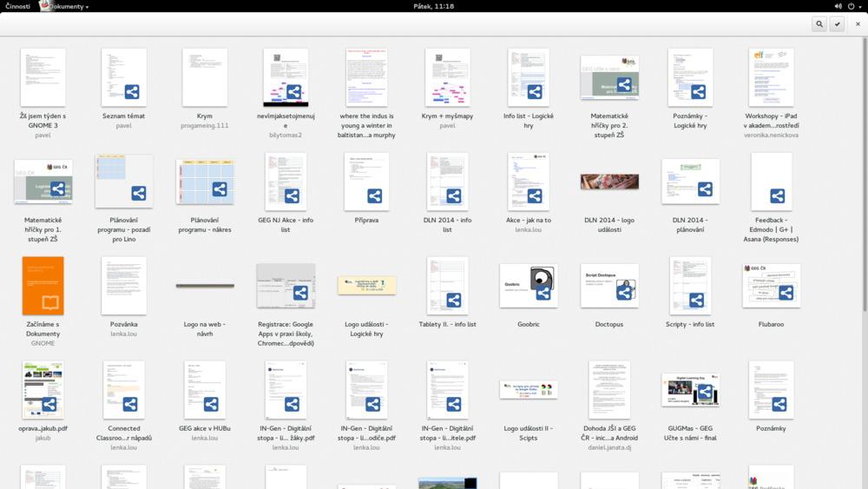868x489 pixels.
Task: Open the Krym + myšmapy document
Action: (x=447, y=77)
